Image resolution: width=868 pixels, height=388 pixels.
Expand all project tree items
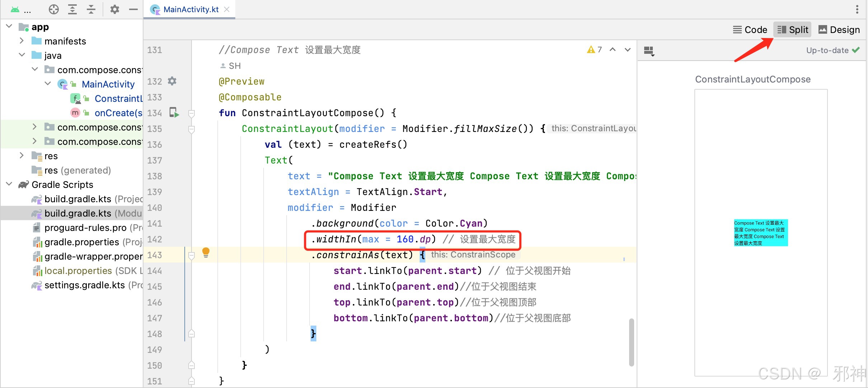click(72, 9)
